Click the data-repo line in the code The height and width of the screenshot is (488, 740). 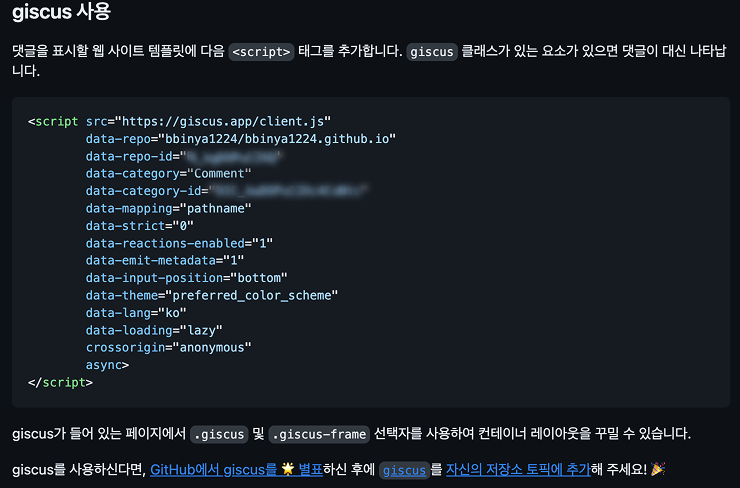point(241,139)
